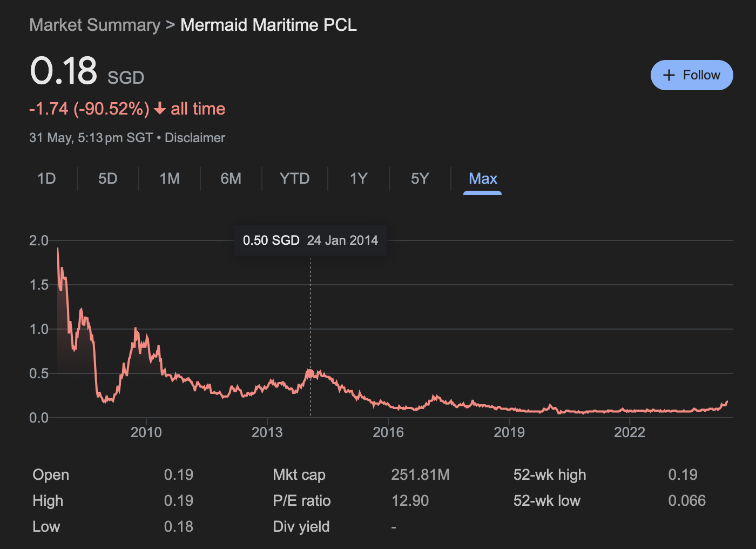
Task: Click the High label in stats
Action: (48, 500)
